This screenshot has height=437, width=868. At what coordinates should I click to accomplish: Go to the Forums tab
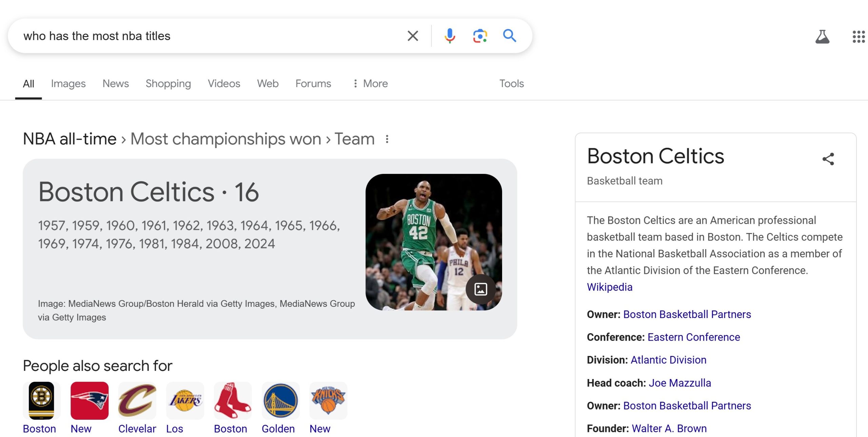[313, 83]
